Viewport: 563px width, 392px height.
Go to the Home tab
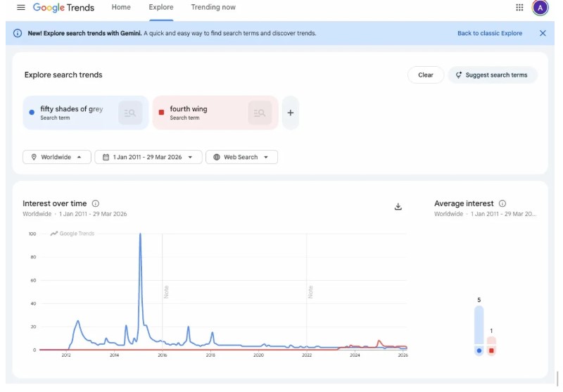(x=121, y=8)
